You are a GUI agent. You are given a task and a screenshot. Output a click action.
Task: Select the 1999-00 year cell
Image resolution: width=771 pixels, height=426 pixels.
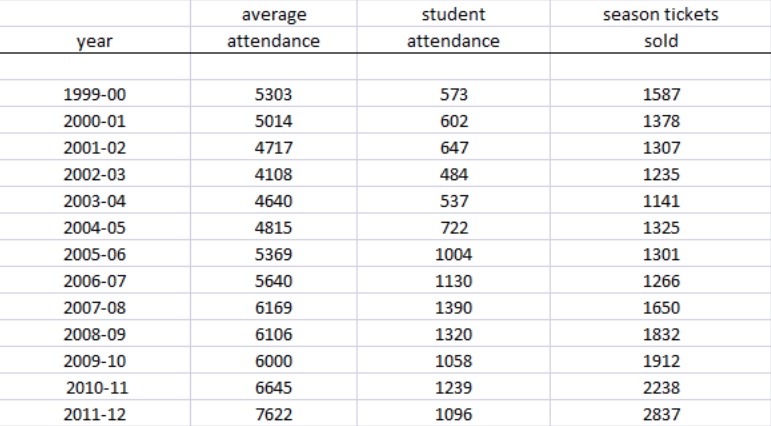94,94
